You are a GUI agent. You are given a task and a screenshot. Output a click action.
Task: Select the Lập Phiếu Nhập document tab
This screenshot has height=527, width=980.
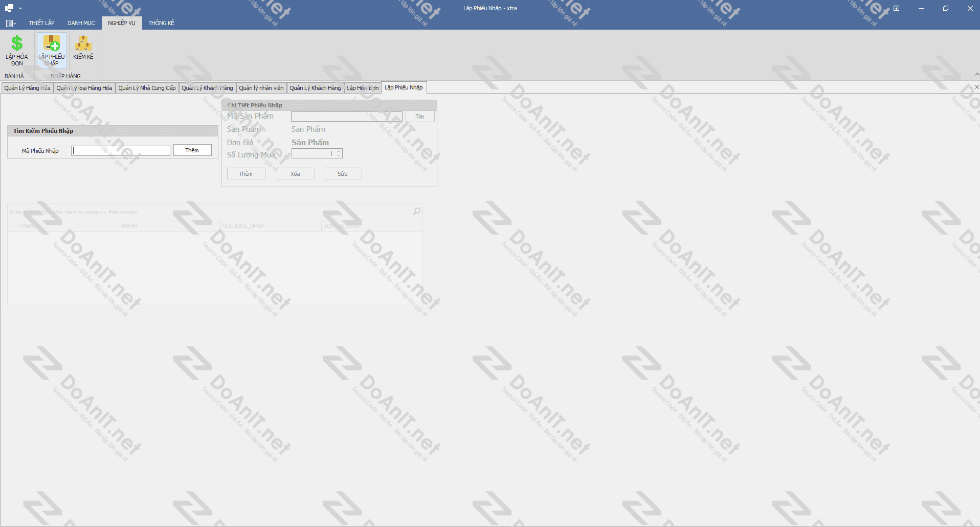click(x=404, y=87)
